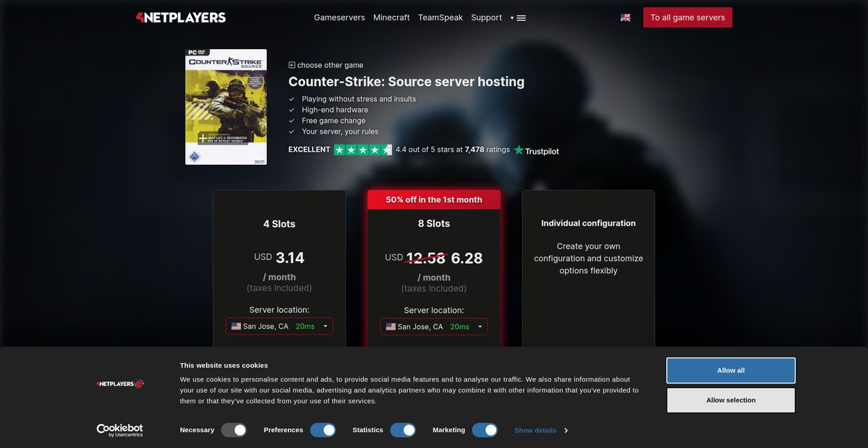The height and width of the screenshot is (448, 868).
Task: Click Allow selection button
Action: (731, 400)
